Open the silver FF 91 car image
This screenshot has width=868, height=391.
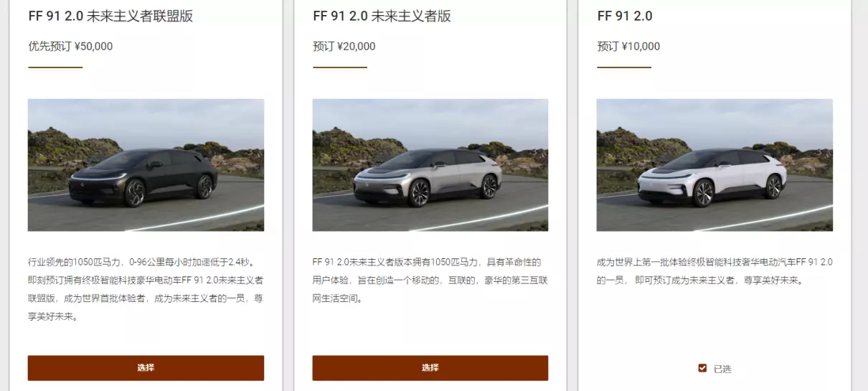(430, 165)
